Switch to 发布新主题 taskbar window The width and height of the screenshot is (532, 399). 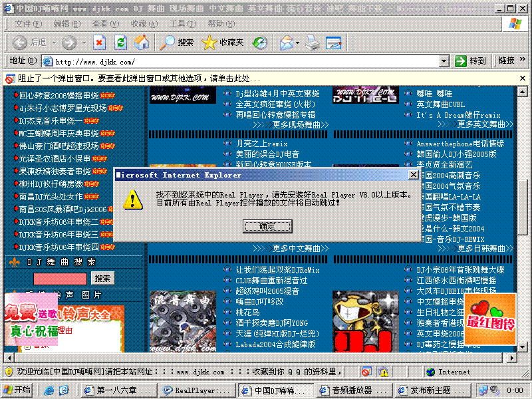click(x=432, y=390)
